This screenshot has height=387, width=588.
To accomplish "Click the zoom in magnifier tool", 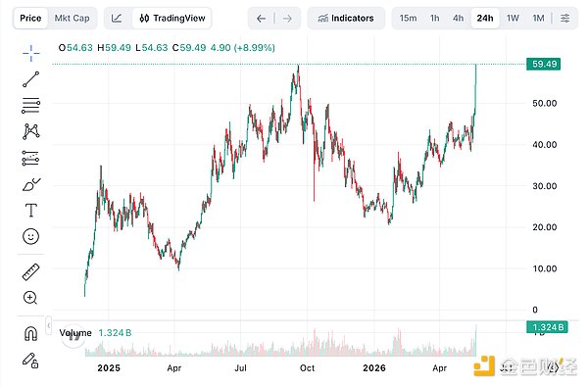I will click(30, 298).
